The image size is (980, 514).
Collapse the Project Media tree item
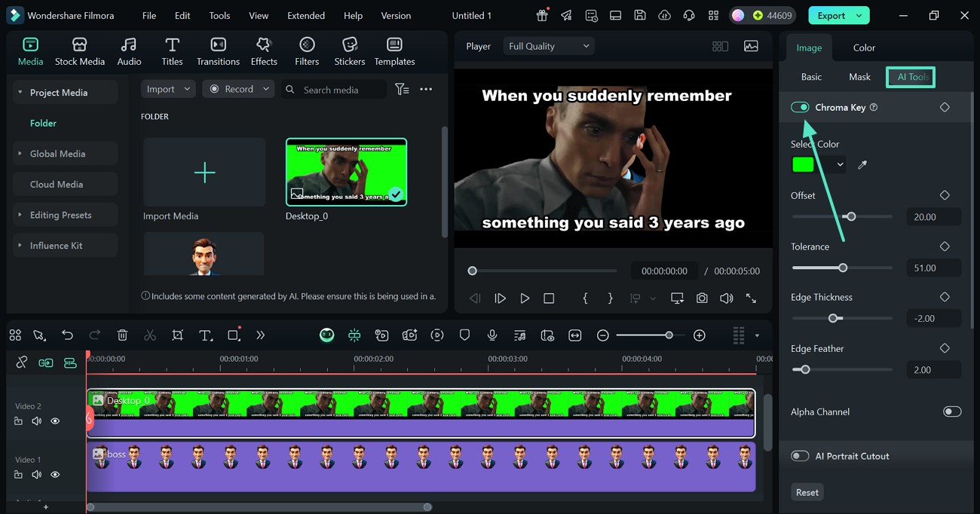tap(20, 93)
